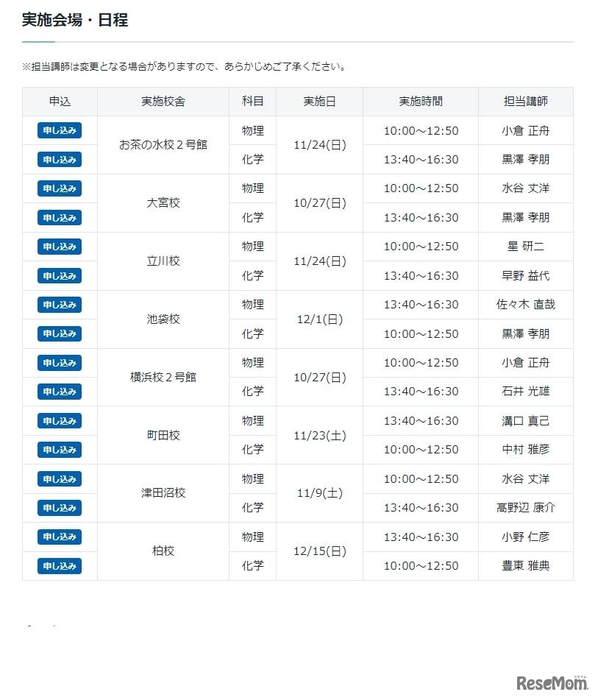This screenshot has height=700, width=598.
Task: Click 申し込み for お茶の水校２号館 化学
Action: [59, 159]
